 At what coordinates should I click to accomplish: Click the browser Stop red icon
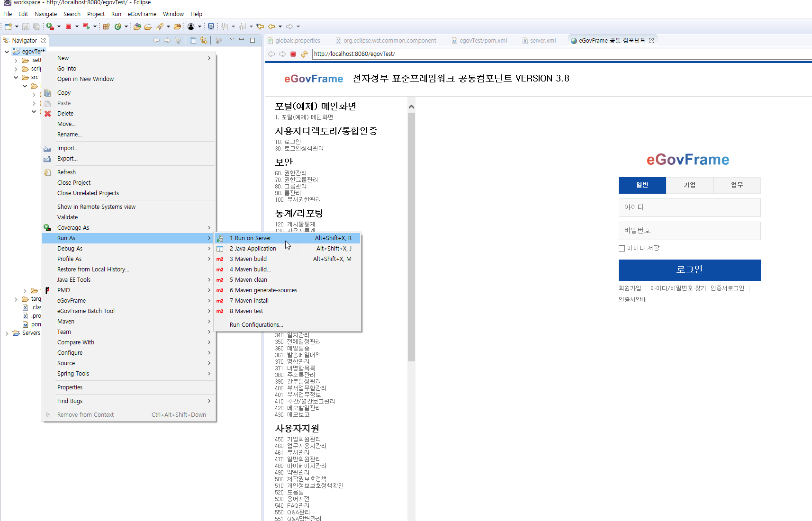coord(293,54)
